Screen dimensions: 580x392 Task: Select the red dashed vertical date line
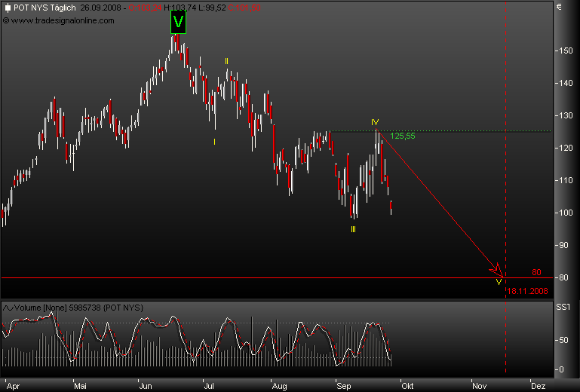click(505, 187)
